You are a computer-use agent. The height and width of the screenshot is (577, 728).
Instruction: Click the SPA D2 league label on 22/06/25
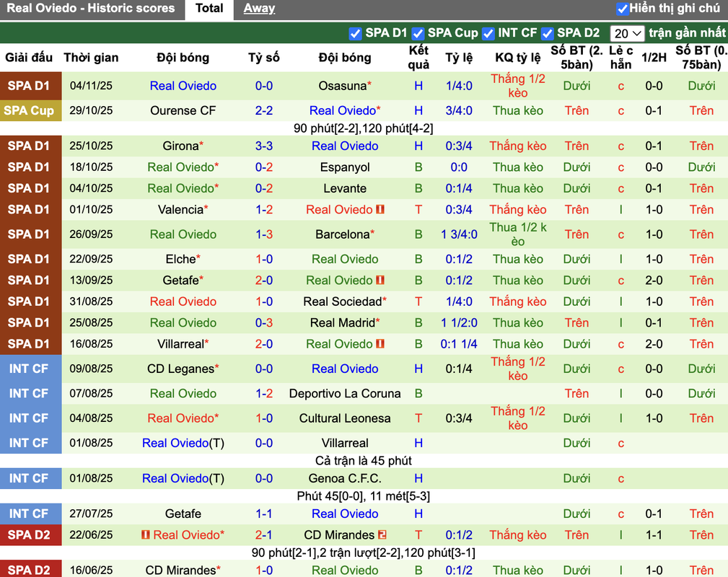click(x=29, y=534)
